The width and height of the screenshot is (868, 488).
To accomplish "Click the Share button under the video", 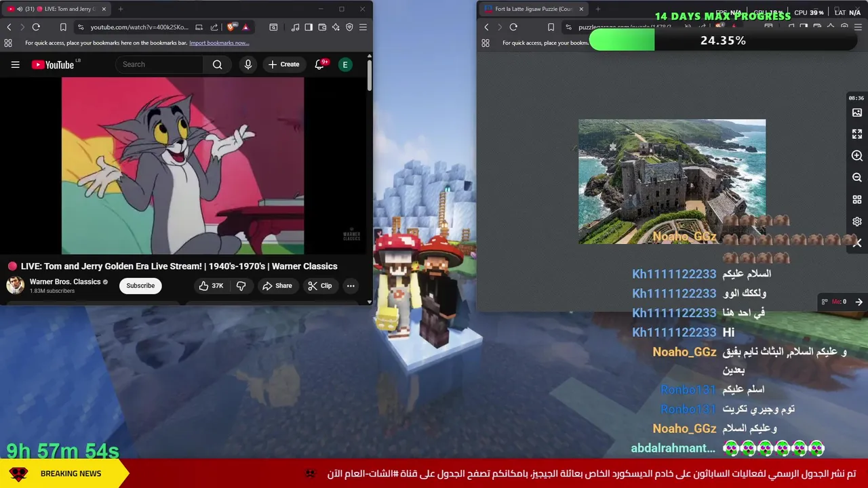I will pos(277,286).
